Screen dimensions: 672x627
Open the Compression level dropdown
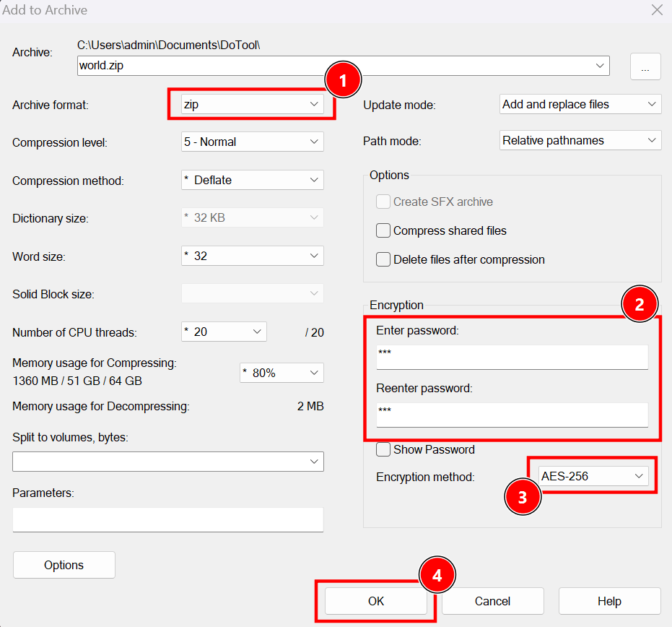pyautogui.click(x=252, y=142)
